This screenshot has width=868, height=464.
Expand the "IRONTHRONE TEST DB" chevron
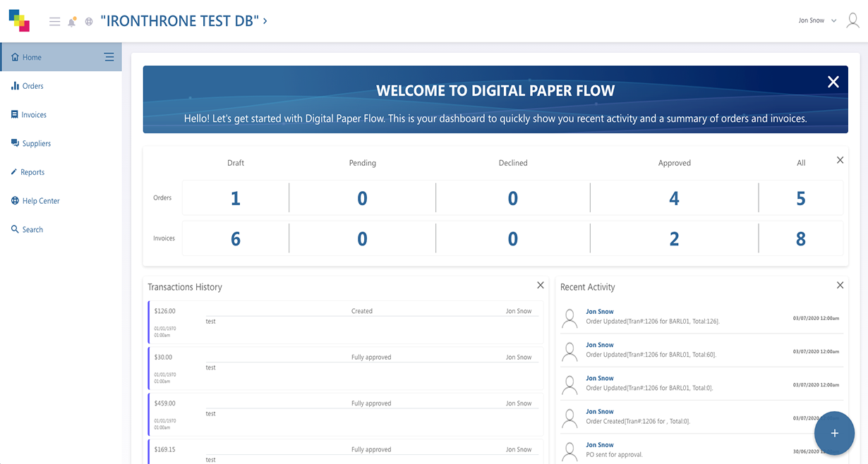(265, 21)
